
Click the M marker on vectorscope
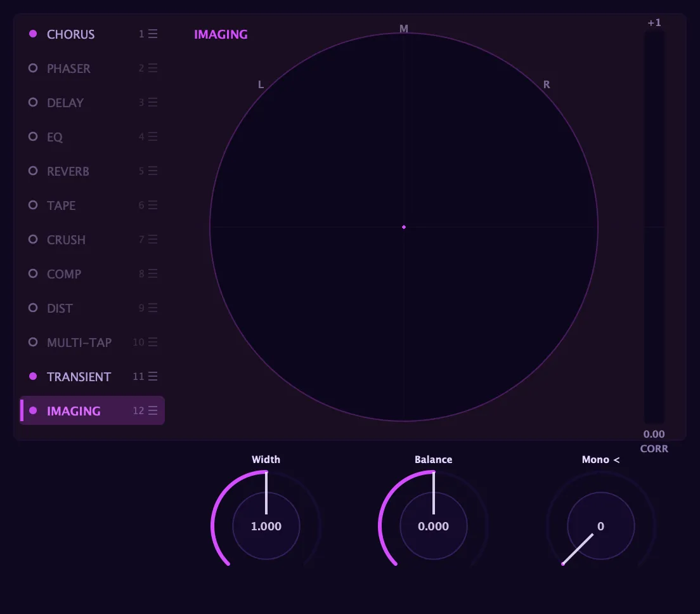coord(403,29)
